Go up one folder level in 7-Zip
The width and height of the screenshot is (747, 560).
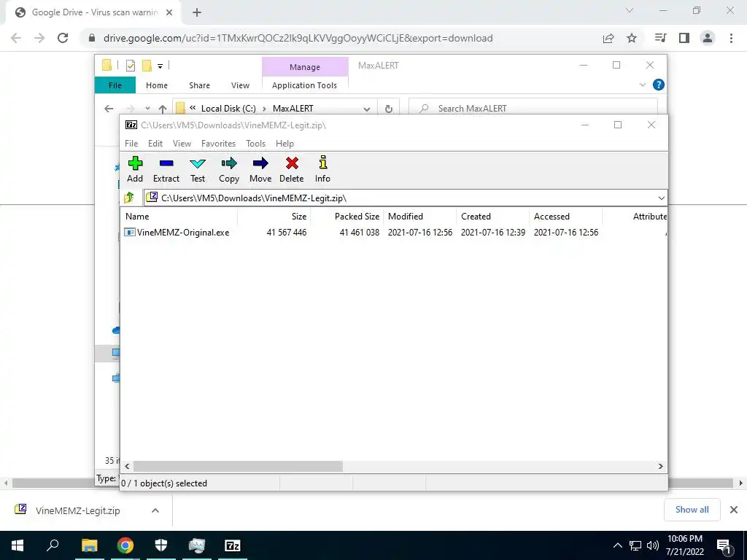tap(129, 197)
